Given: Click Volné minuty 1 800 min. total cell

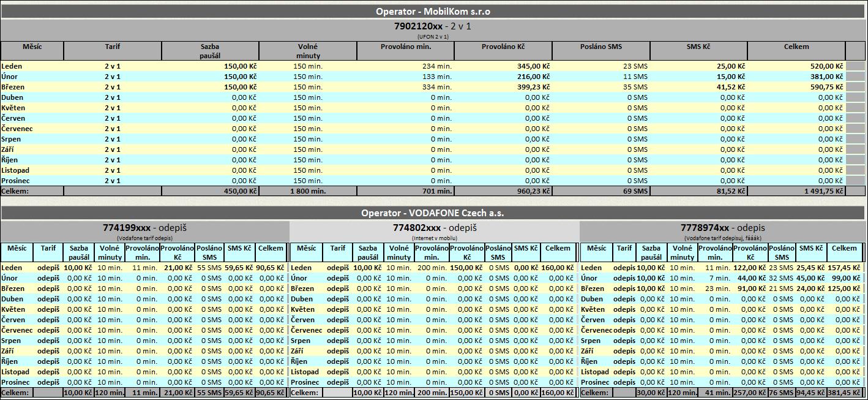Looking at the screenshot, I should [x=308, y=191].
